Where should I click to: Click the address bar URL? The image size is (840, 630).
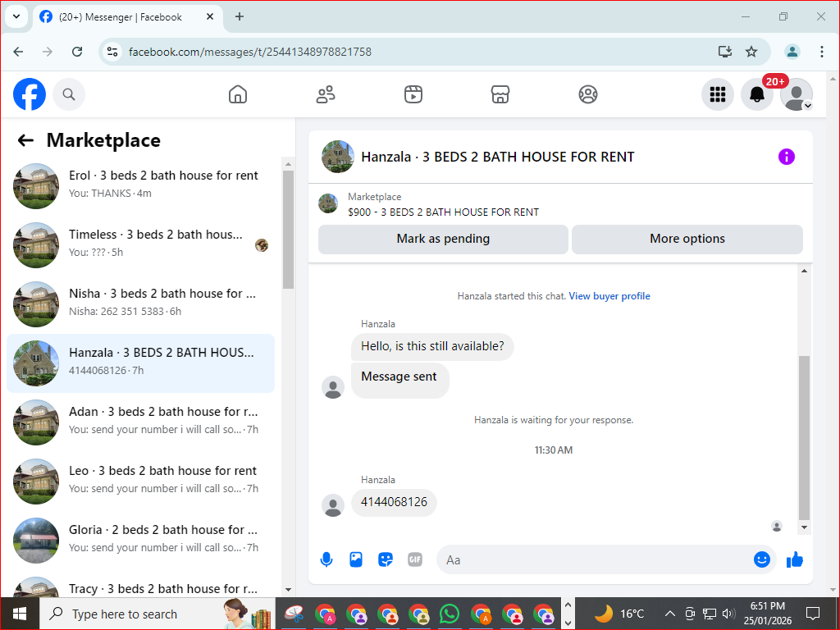click(250, 52)
